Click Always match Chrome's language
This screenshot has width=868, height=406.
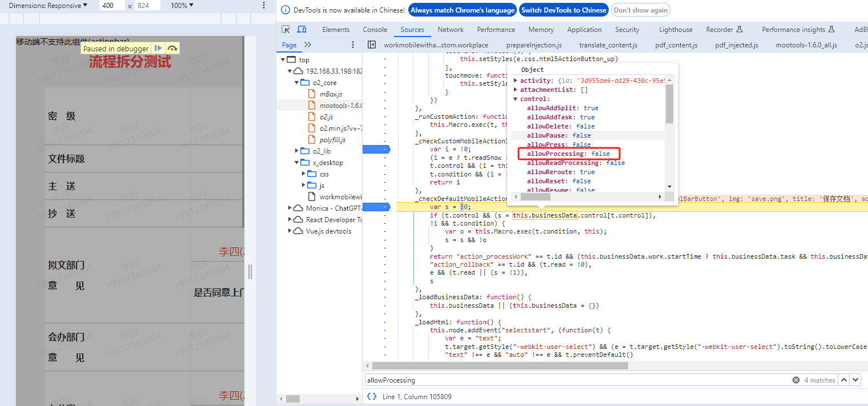pos(462,10)
